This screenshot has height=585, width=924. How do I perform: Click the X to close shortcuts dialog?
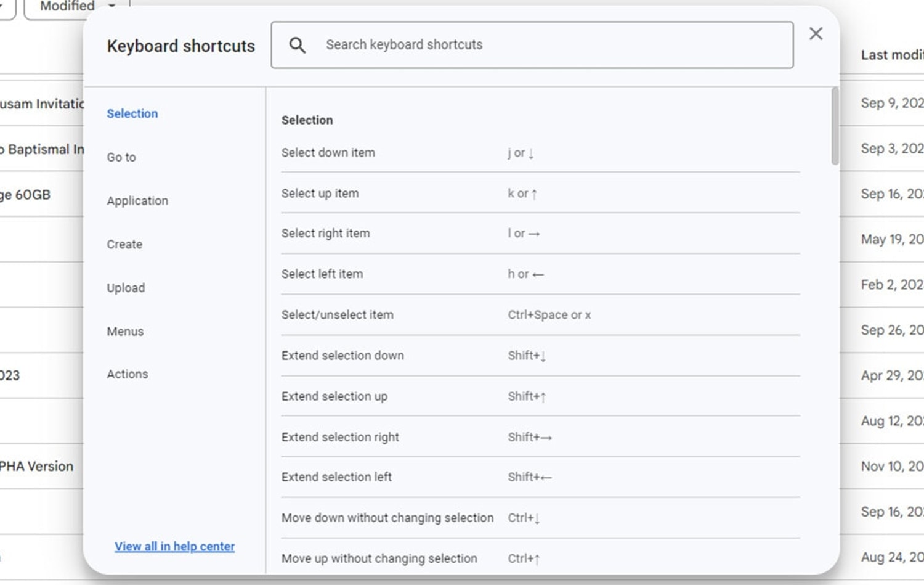(x=816, y=34)
